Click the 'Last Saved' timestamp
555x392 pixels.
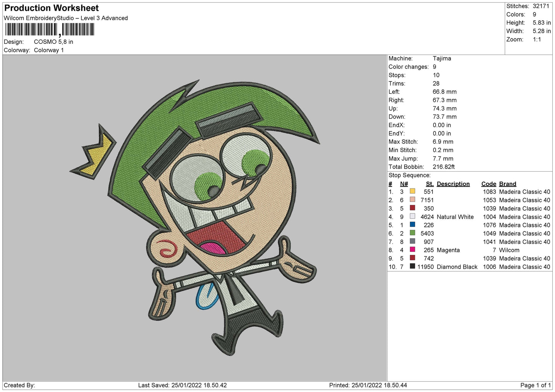pos(182,385)
